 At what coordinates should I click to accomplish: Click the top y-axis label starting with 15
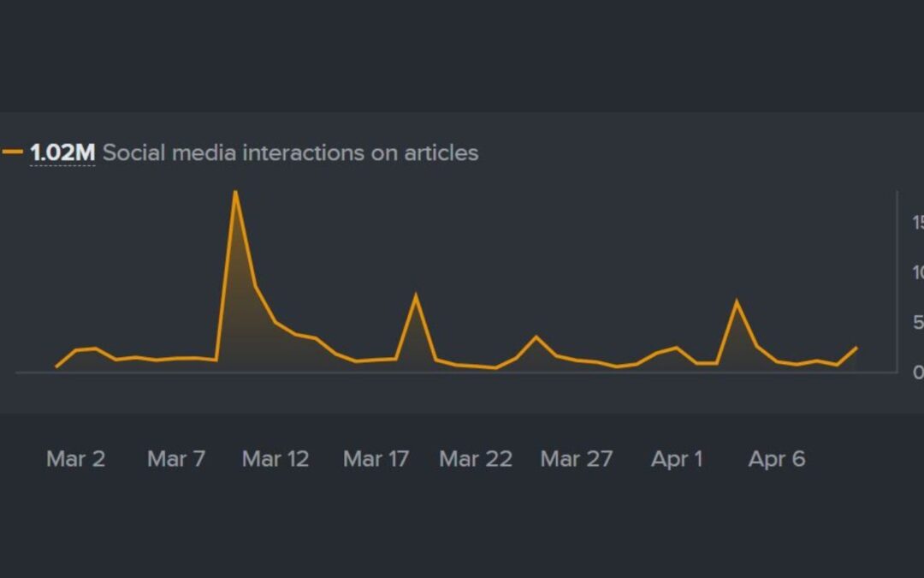pyautogui.click(x=917, y=223)
